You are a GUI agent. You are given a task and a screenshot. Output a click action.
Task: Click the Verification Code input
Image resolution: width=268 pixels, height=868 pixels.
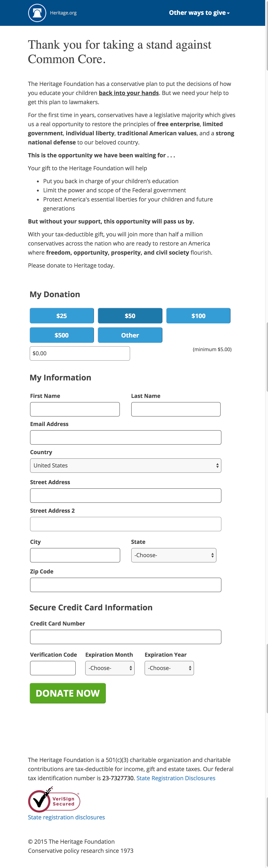click(x=52, y=668)
